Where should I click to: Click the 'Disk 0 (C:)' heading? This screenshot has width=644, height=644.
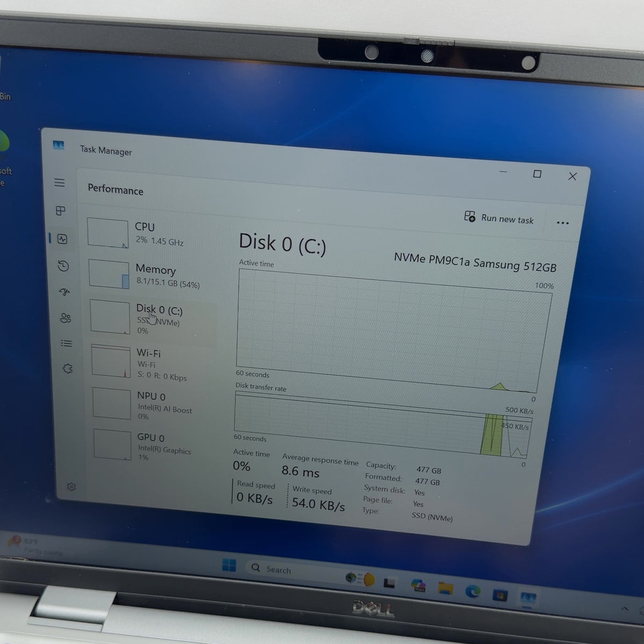(x=282, y=244)
